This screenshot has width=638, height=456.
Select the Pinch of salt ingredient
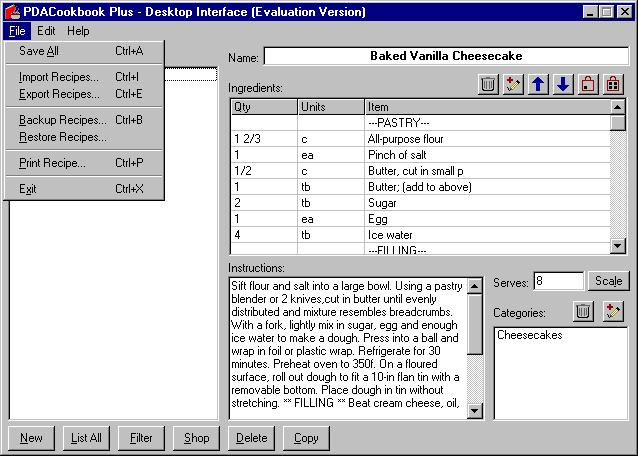point(421,155)
